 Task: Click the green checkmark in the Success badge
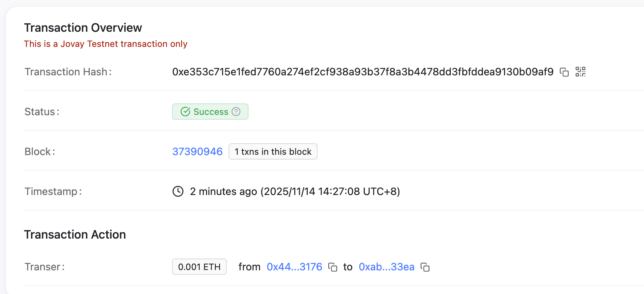click(x=185, y=112)
